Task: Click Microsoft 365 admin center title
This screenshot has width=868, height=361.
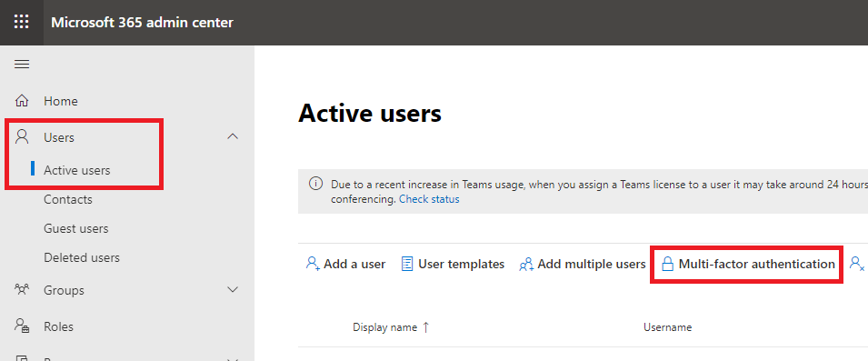Action: 143,23
